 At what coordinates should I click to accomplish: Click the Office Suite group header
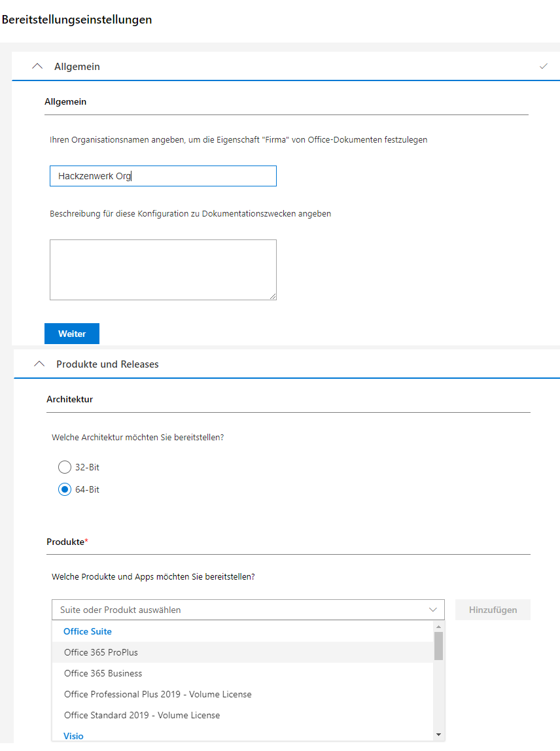(x=88, y=631)
